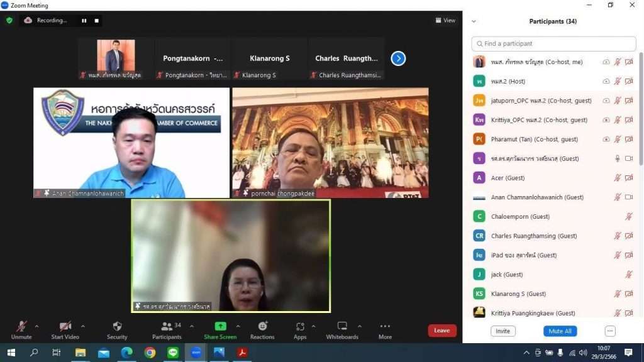Open Google Chrome from taskbar
The image size is (644, 362).
click(x=150, y=353)
